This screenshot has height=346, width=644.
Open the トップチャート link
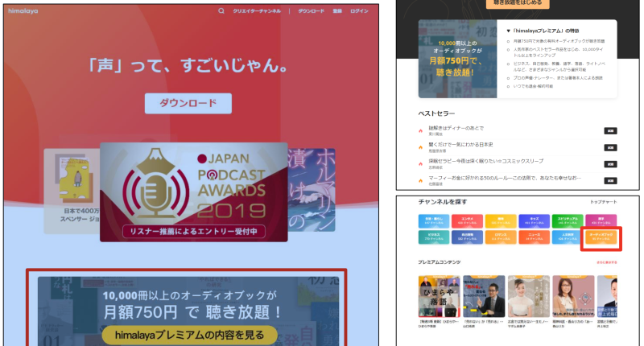[x=603, y=202]
